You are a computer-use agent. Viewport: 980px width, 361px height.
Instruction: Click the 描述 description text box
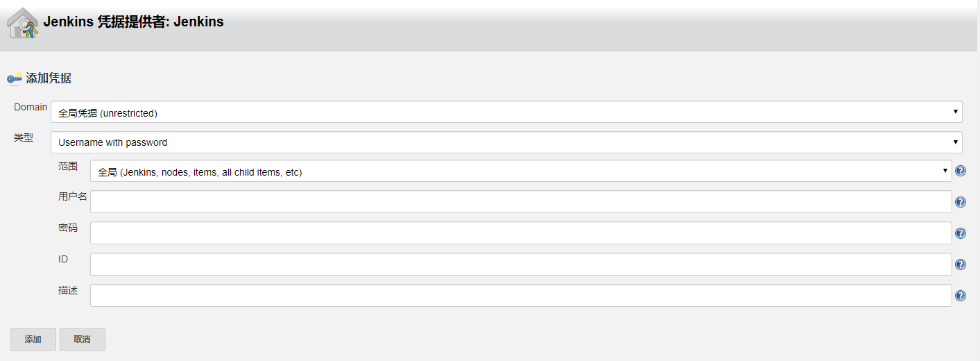coord(520,296)
